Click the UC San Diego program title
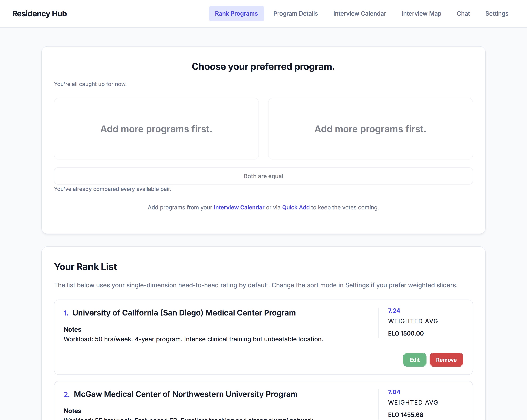The width and height of the screenshot is (527, 420). click(x=184, y=313)
